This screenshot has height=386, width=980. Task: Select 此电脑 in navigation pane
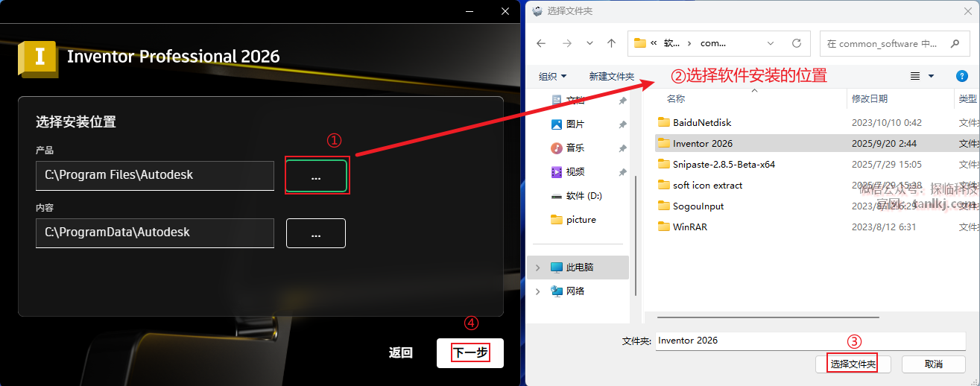(580, 267)
